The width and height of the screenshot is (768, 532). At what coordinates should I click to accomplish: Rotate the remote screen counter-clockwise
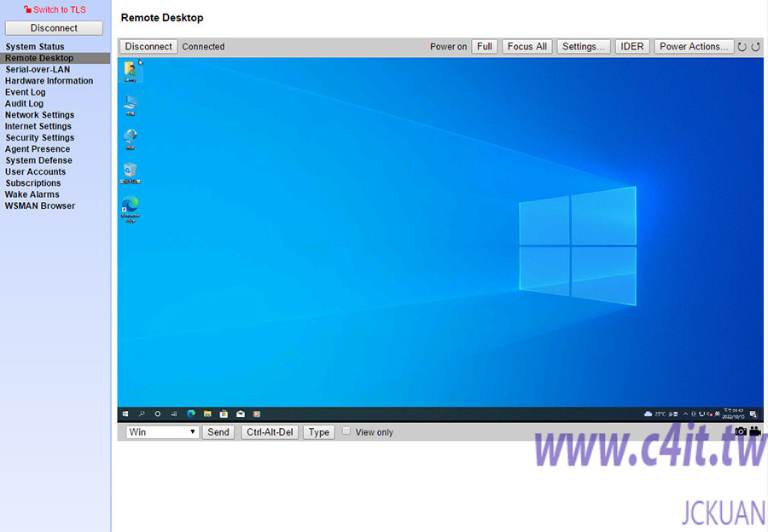[x=742, y=47]
